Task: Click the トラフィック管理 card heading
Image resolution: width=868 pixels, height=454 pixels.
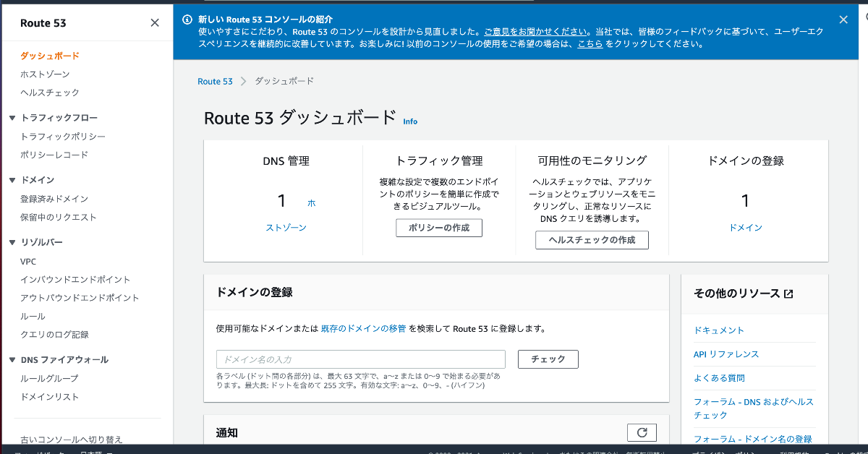Action: tap(439, 161)
